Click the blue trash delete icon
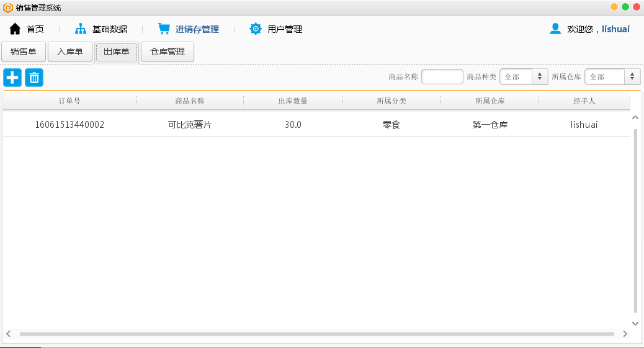The image size is (644, 348). point(34,78)
